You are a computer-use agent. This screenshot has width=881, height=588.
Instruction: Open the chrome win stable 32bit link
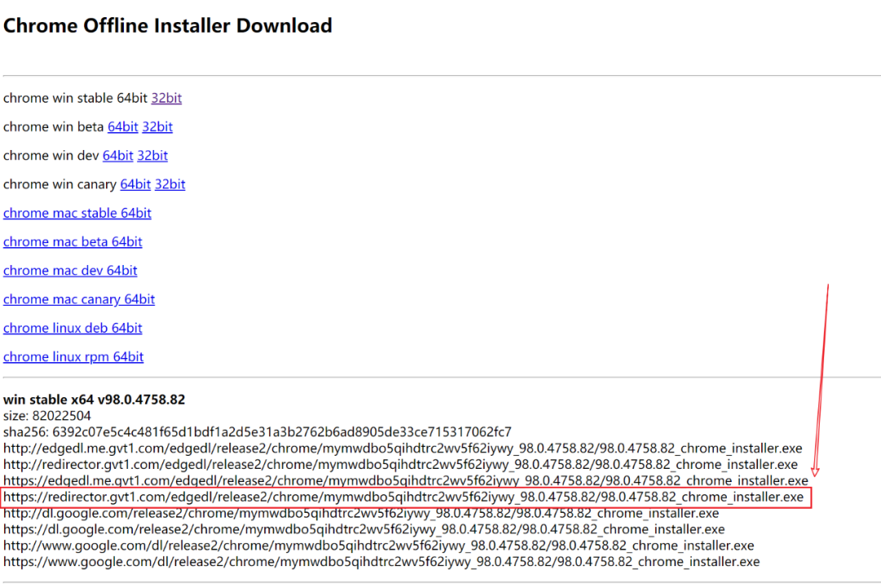coord(166,99)
